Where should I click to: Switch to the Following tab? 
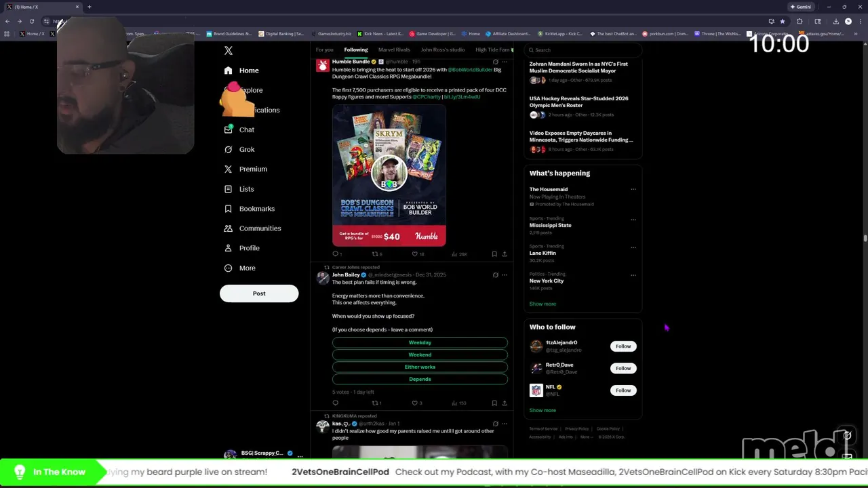click(355, 49)
